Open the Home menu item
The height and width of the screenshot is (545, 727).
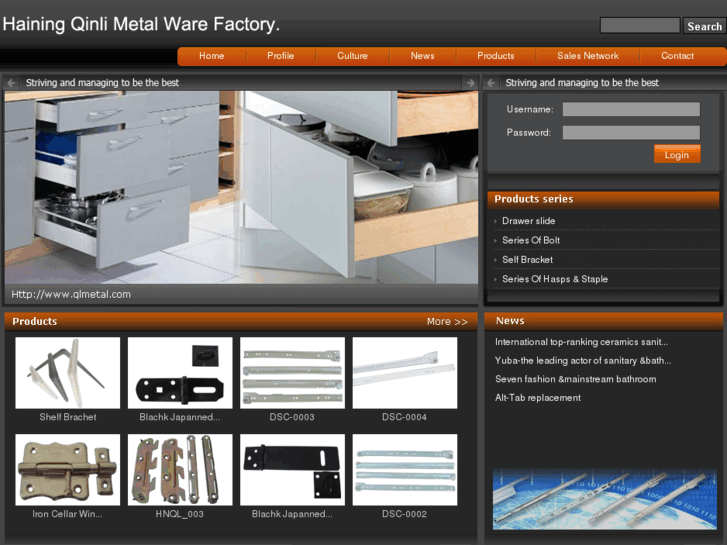click(x=211, y=56)
